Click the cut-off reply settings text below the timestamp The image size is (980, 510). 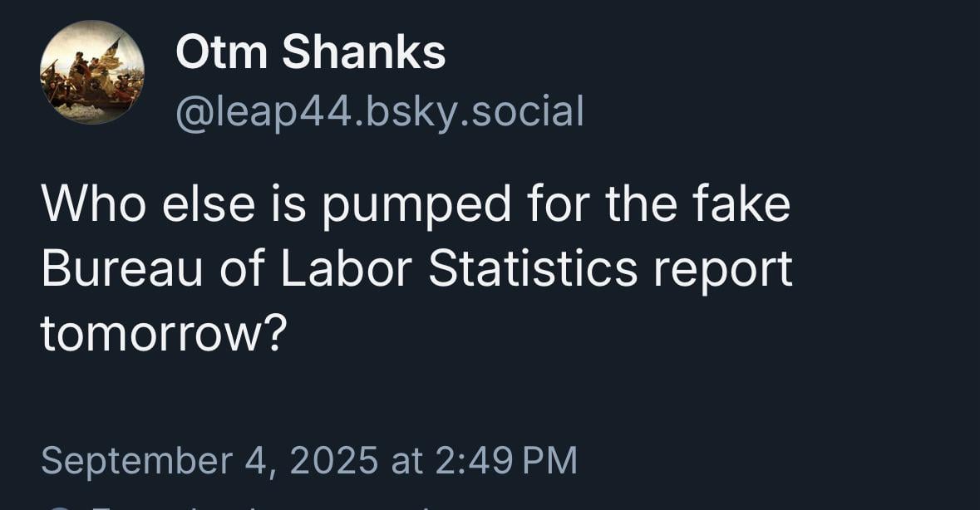pyautogui.click(x=263, y=507)
